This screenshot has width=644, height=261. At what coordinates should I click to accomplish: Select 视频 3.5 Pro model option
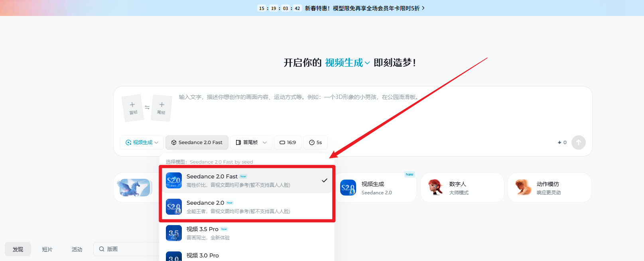(x=247, y=233)
